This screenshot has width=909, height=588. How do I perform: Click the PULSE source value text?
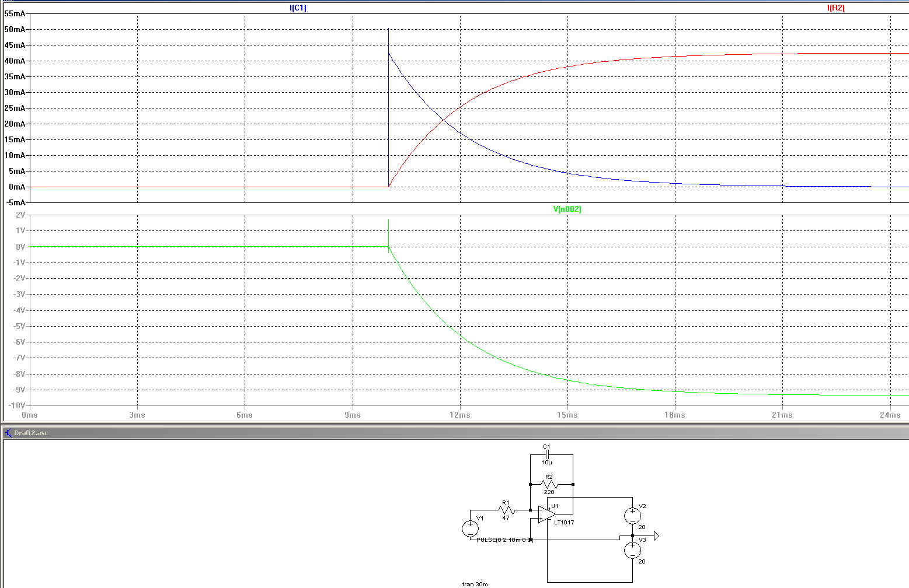tap(504, 540)
